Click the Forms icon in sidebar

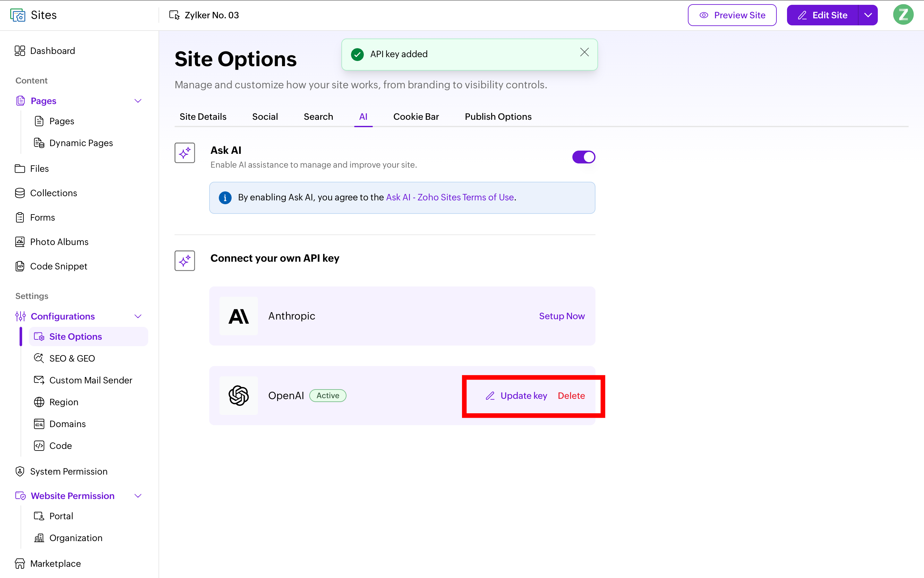tap(20, 217)
